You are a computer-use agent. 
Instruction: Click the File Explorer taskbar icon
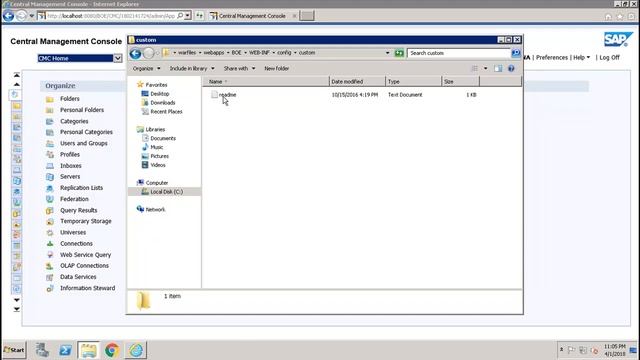point(88,350)
